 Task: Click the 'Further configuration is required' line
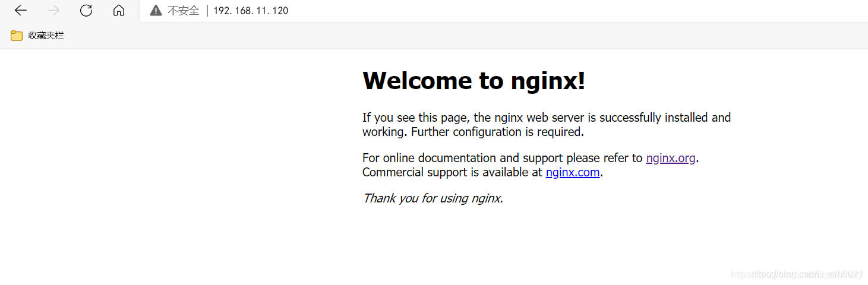[x=498, y=132]
